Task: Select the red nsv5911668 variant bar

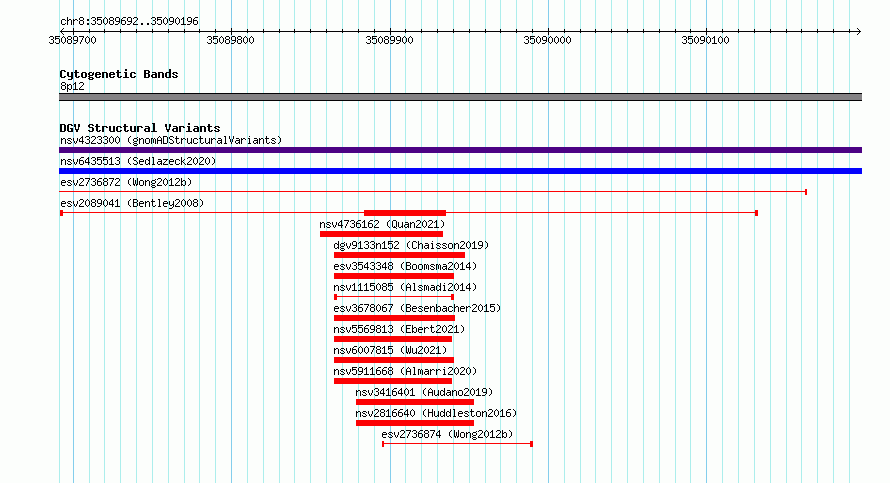Action: point(393,381)
